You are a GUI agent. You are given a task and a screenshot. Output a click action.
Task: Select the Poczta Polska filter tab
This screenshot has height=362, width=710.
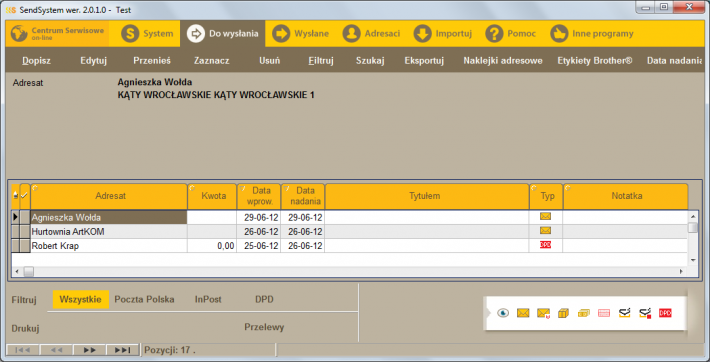[144, 299]
